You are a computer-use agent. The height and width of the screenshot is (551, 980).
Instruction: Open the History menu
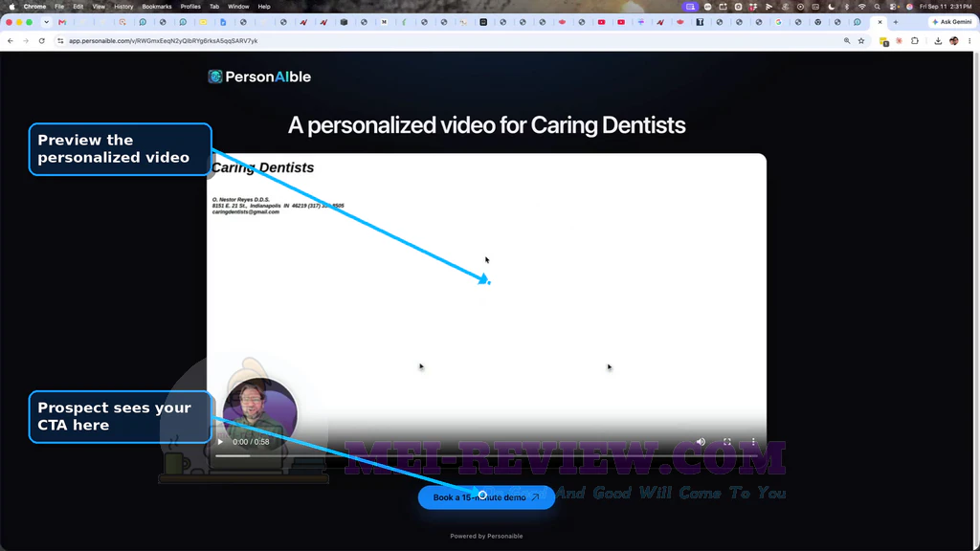[123, 7]
